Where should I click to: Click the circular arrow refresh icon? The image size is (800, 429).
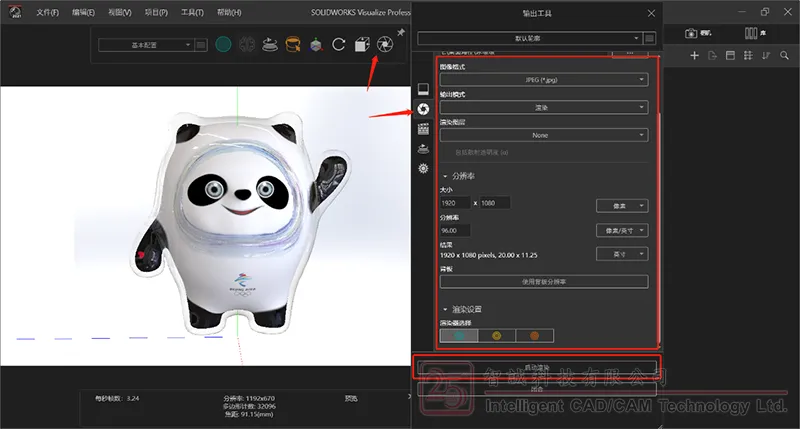point(339,45)
